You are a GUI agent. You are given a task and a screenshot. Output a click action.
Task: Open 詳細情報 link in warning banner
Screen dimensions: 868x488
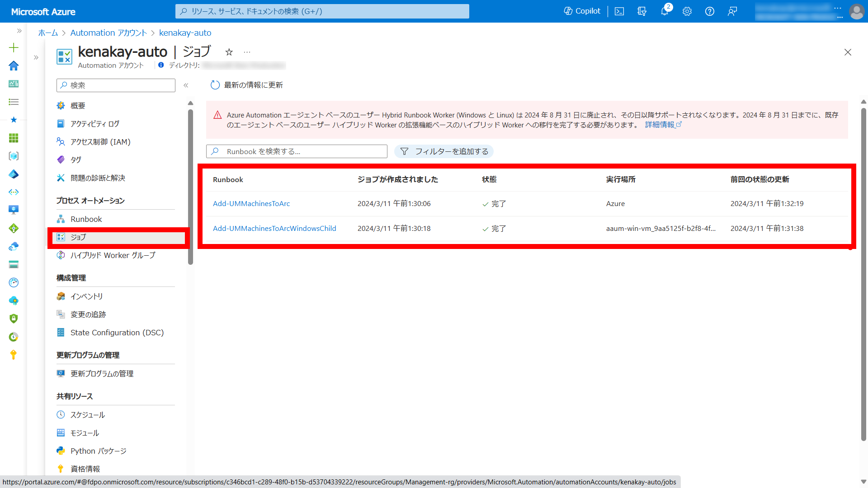click(663, 125)
